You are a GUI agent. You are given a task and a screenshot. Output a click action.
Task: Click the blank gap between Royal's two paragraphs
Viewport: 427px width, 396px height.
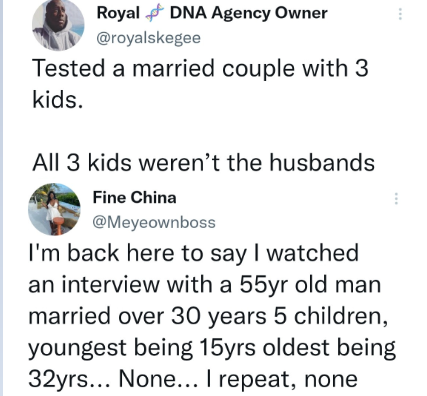click(204, 131)
